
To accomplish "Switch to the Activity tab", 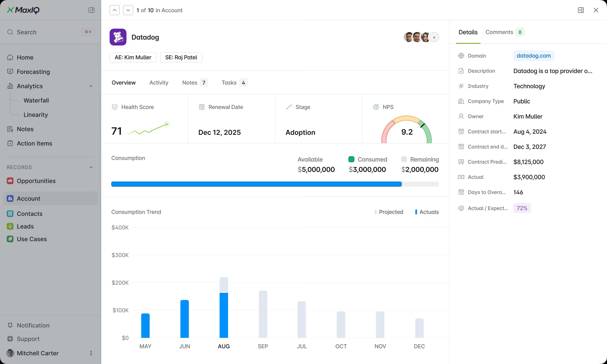I will [x=159, y=83].
